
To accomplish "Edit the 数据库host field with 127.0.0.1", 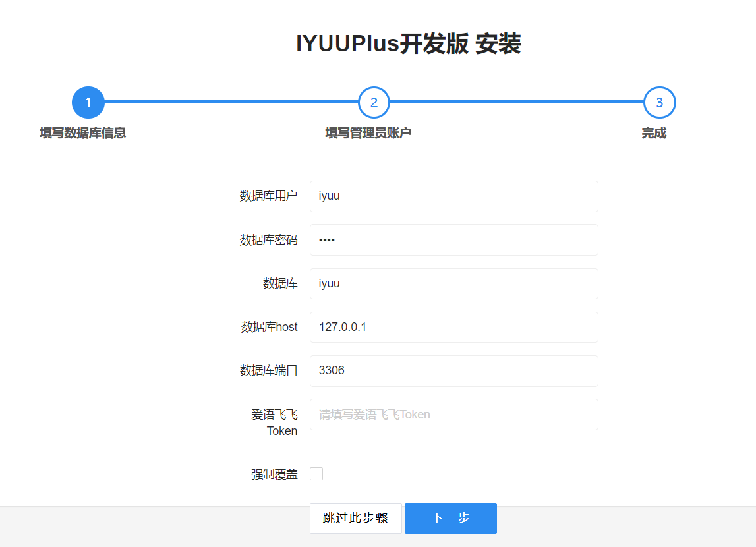I will tap(453, 328).
